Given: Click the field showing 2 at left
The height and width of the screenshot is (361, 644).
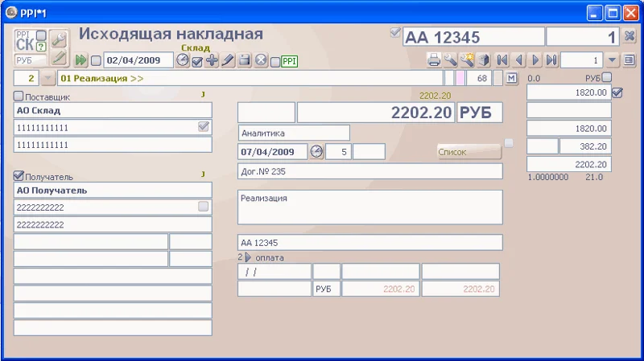Looking at the screenshot, I should [27, 78].
